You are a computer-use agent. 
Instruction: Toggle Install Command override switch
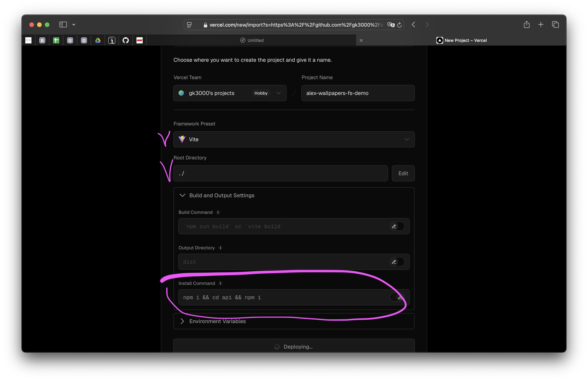(x=397, y=297)
